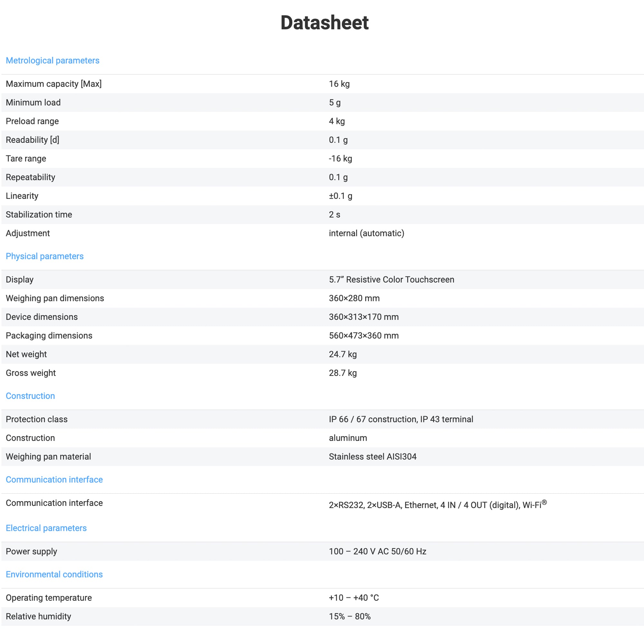This screenshot has height=644, width=644.
Task: Click the internal (automatic) adjustment value
Action: [366, 233]
